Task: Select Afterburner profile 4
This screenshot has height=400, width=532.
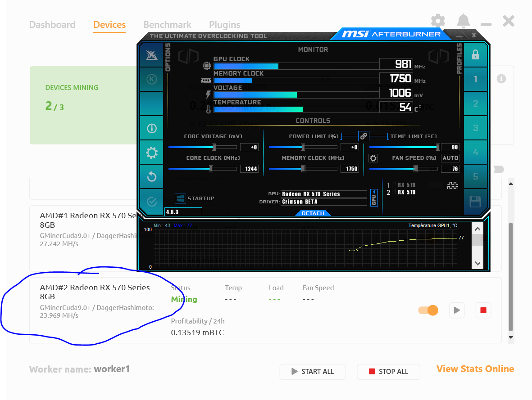Action: 475,153
